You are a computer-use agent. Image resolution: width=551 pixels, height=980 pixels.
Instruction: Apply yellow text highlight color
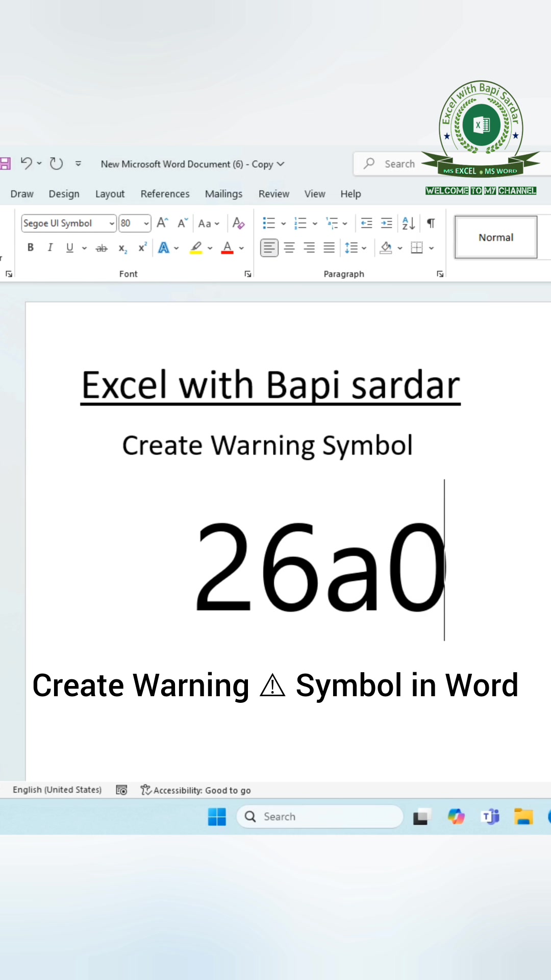tap(196, 248)
